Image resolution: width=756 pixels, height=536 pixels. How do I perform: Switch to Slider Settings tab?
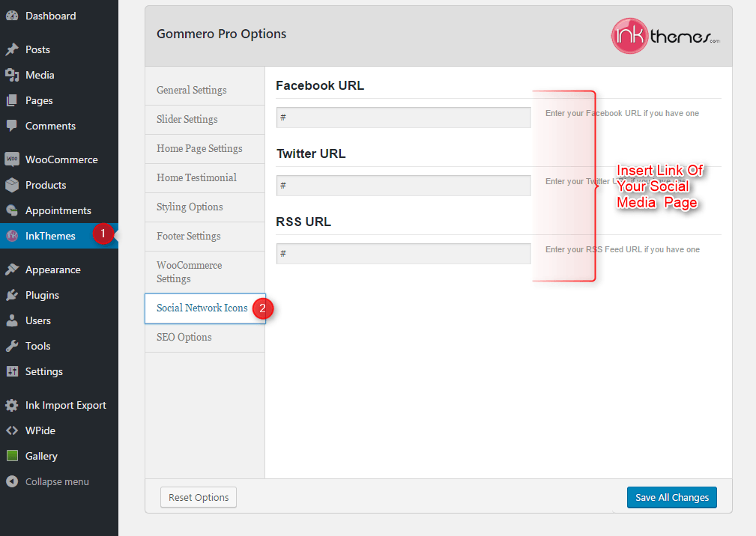tap(205, 120)
